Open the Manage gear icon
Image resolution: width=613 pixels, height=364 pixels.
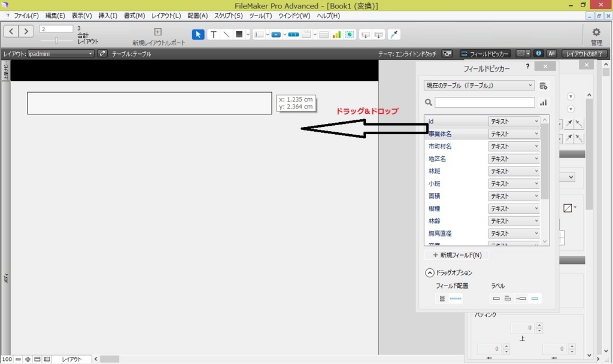pos(596,32)
